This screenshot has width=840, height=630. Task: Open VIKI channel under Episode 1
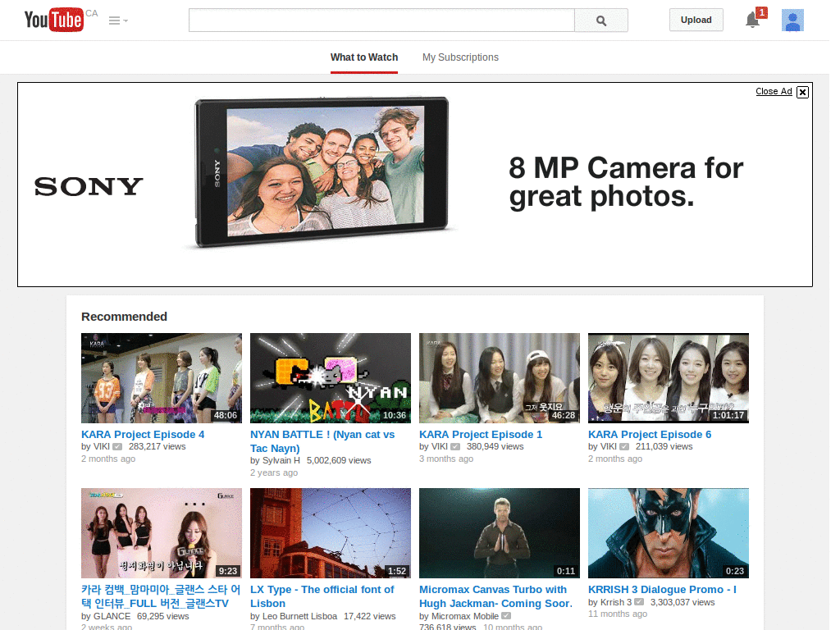440,446
